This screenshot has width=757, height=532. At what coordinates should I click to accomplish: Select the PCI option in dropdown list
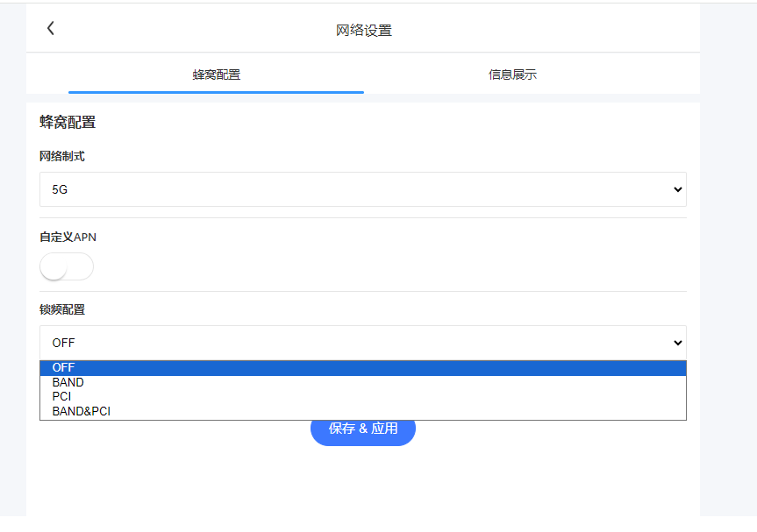[x=61, y=397]
